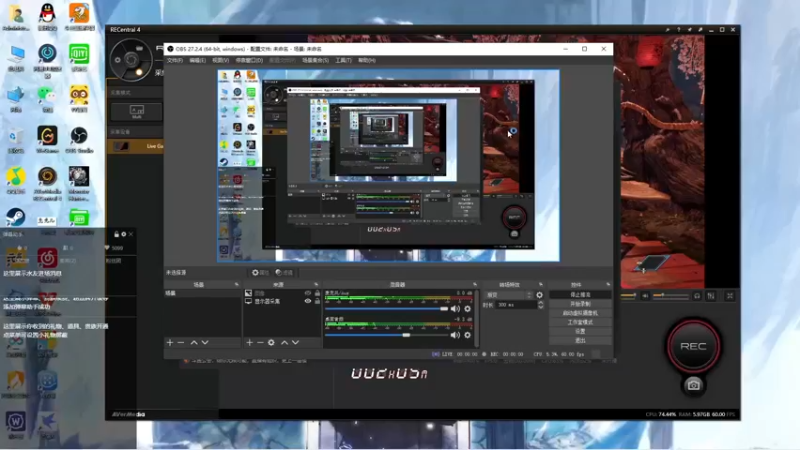Image resolution: width=800 pixels, height=450 pixels.
Task: Adjust the transition duration 300 ms stepper arrows
Action: pyautogui.click(x=540, y=305)
